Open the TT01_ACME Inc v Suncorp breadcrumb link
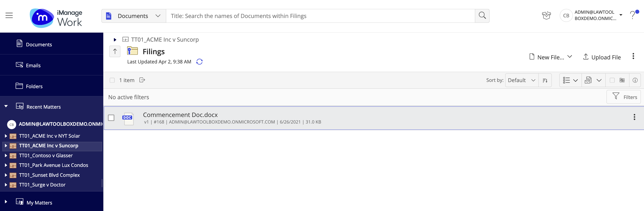The height and width of the screenshot is (211, 644). tap(165, 40)
